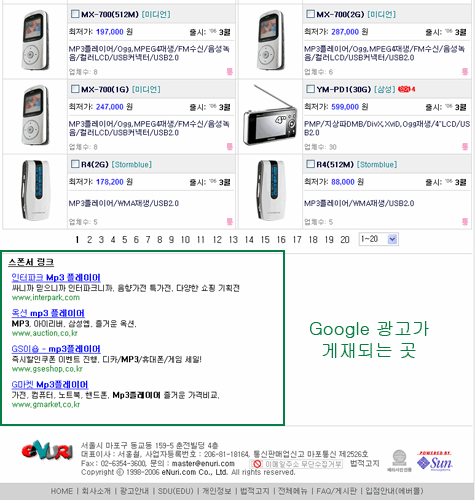Screen dimensions: 475x500
Task: Click pink icon in R4(2G) row
Action: pos(230,222)
